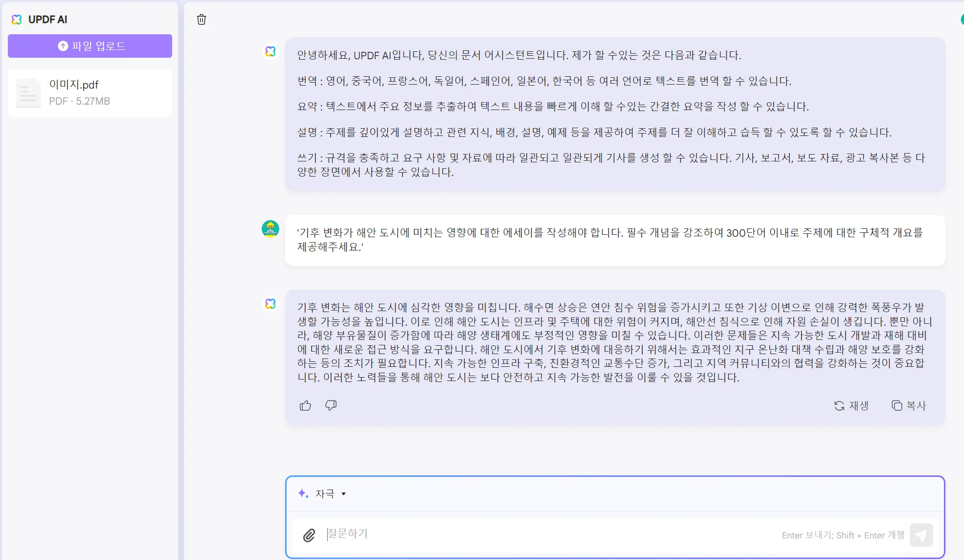
Task: Click 복사 to copy the response
Action: (x=909, y=405)
